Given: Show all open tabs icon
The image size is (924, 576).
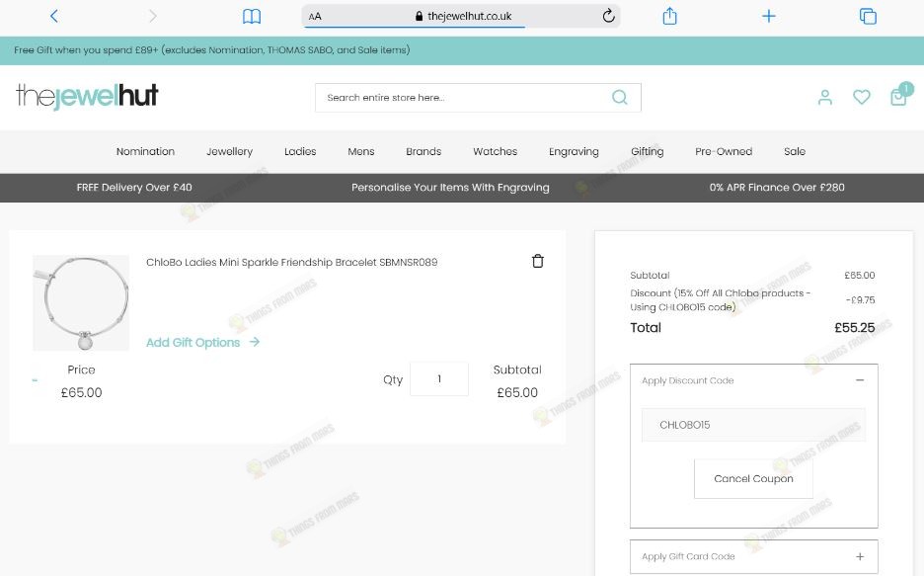Looking at the screenshot, I should click(868, 16).
